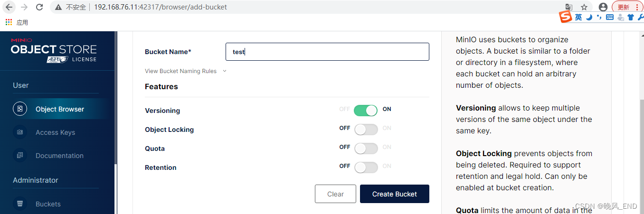Screen dimensions: 644x214
Task: Turn off the Versioning toggle
Action: (366, 111)
